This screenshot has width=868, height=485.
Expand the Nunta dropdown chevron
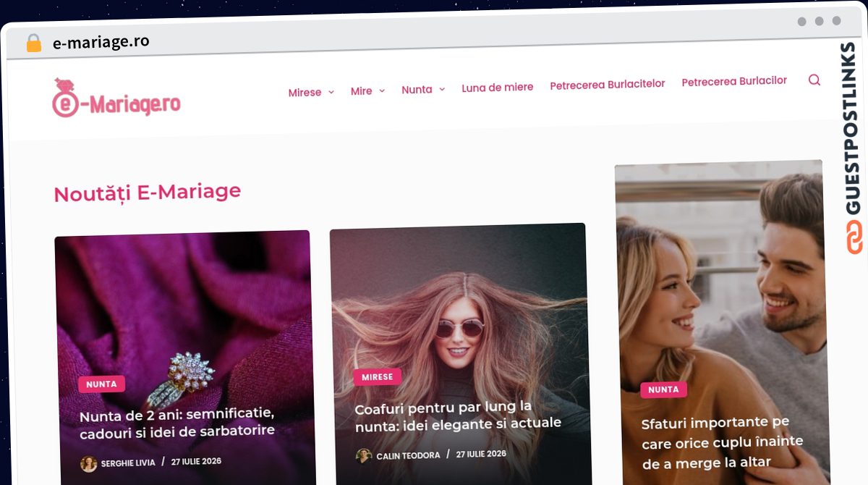442,89
